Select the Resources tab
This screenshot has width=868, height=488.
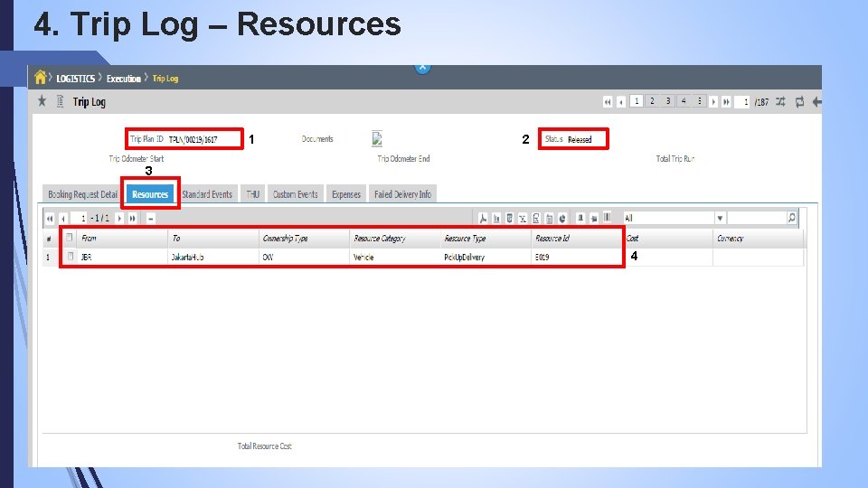click(x=150, y=194)
